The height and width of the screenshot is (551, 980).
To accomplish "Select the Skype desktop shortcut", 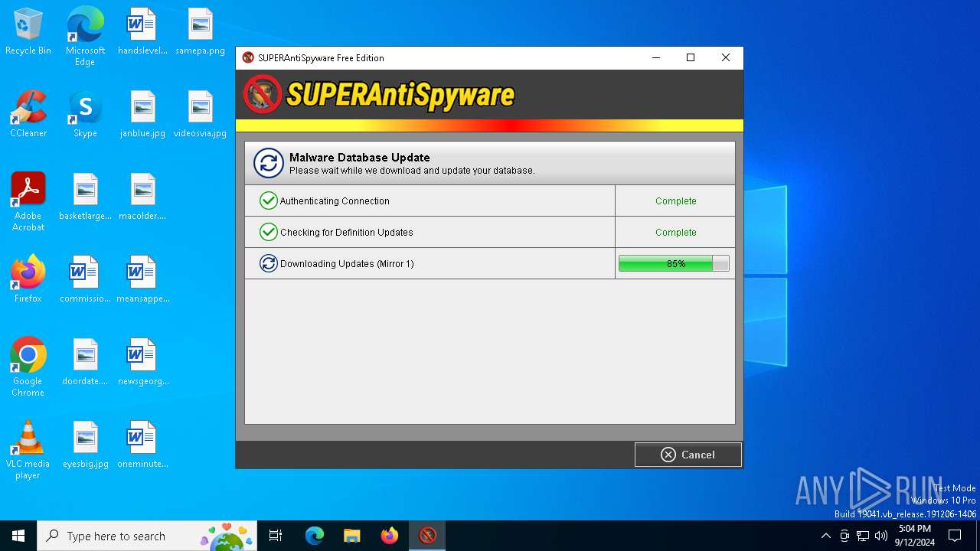I will click(x=85, y=114).
